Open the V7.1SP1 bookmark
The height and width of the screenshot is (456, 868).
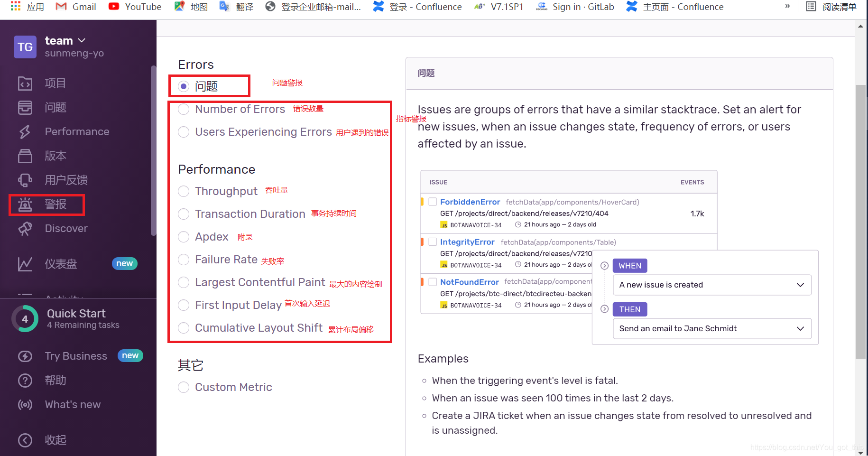tap(499, 7)
